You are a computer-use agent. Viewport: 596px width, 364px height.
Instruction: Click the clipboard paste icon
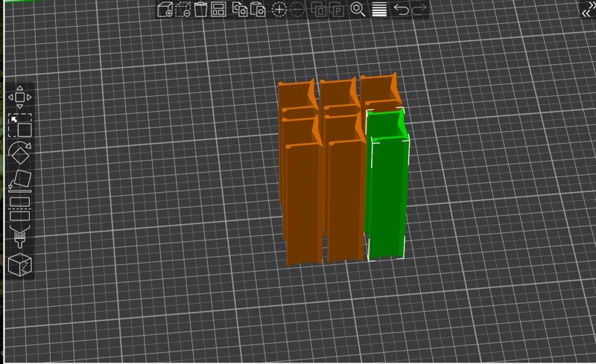point(258,10)
